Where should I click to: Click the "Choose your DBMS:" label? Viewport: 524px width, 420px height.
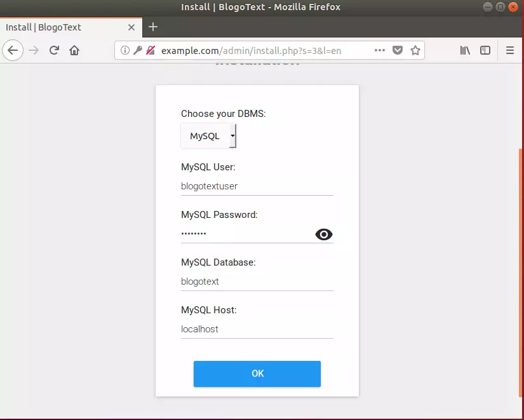[x=223, y=114]
